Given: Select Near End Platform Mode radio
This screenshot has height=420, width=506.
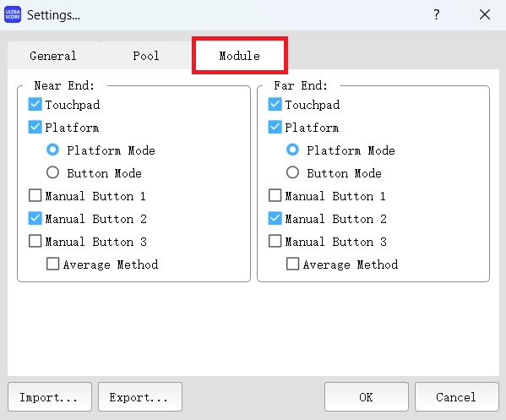Looking at the screenshot, I should pos(52,150).
